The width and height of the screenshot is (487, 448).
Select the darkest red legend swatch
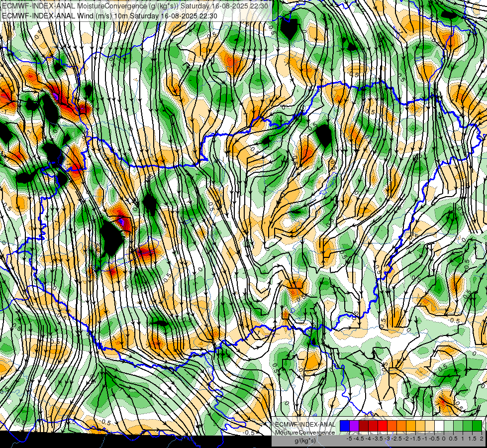[364, 426]
